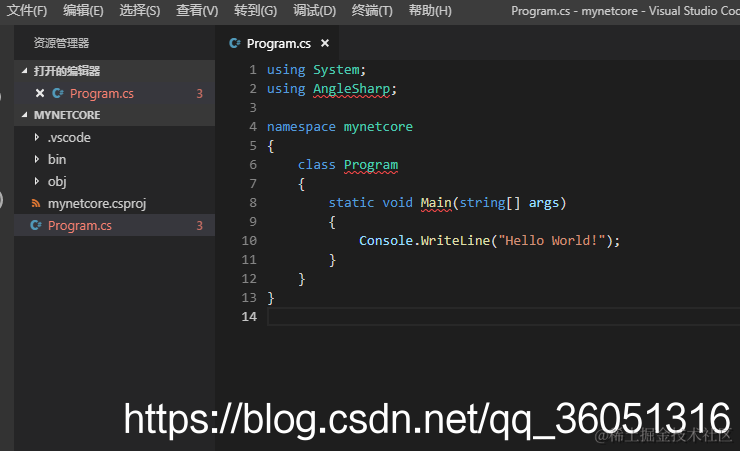Click C# icon of Program.cs in MYNETCORE tree
The image size is (740, 451).
[x=36, y=226]
